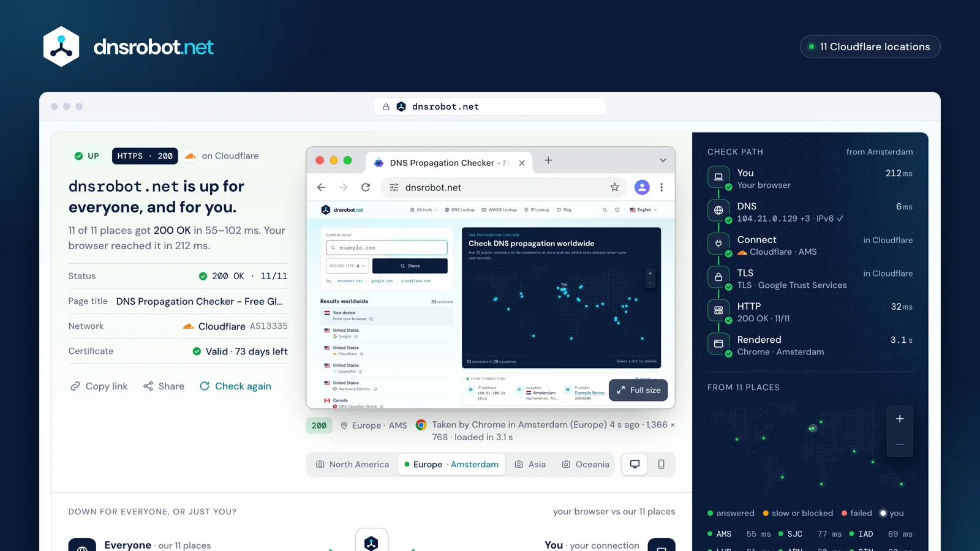980x551 pixels.
Task: Click the Everyone globe icon at bottom
Action: 82,545
